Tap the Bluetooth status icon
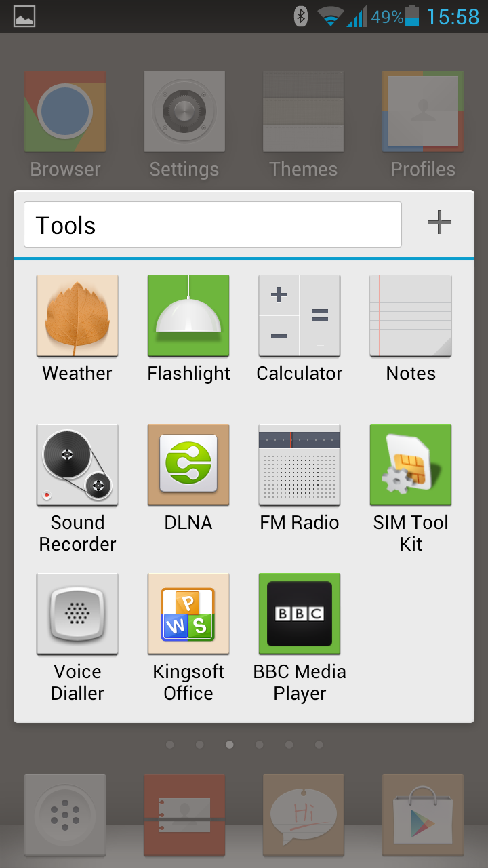Viewport: 488px width, 868px height. [301, 16]
